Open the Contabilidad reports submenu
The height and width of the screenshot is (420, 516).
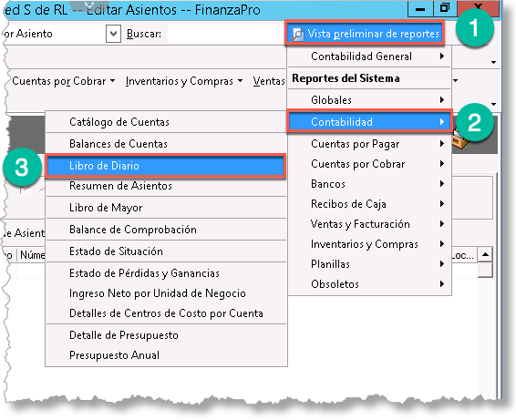coord(369,122)
